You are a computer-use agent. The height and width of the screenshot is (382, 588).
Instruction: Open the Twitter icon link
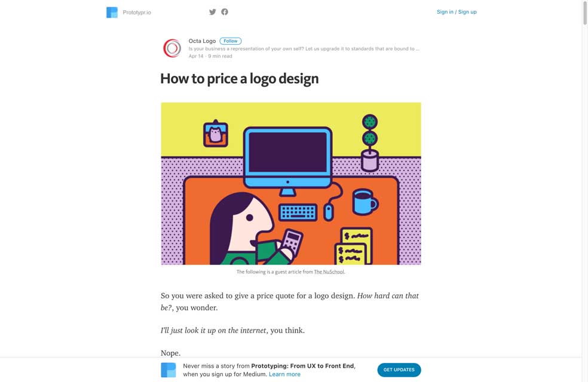[213, 12]
